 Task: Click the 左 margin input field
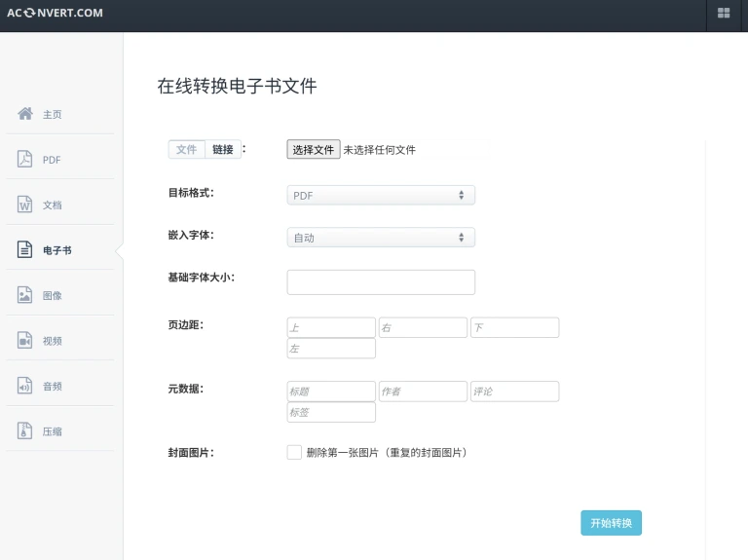[x=331, y=349]
